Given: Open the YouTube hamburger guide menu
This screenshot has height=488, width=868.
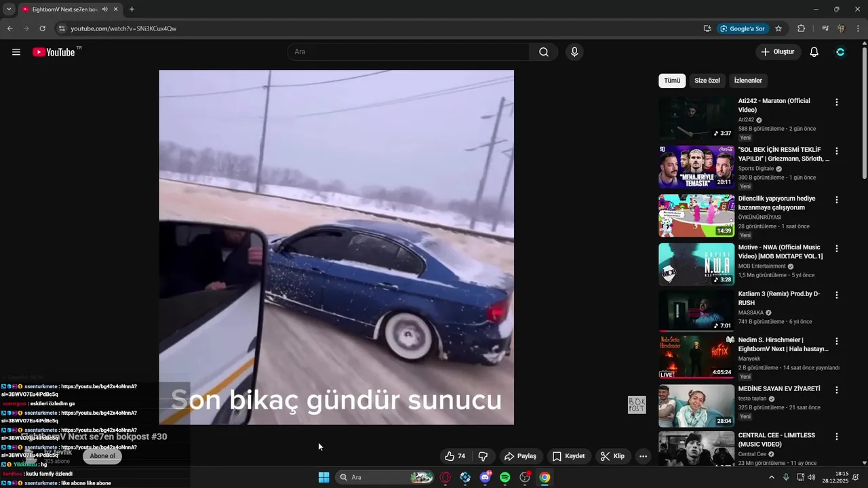Looking at the screenshot, I should click(x=16, y=52).
